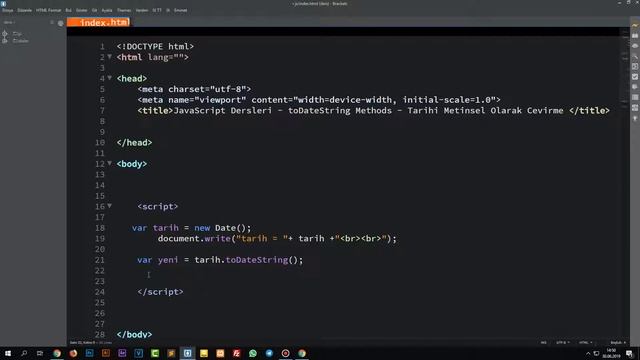Click the check mark icon in the right toolbar

pyautogui.click(x=635, y=77)
